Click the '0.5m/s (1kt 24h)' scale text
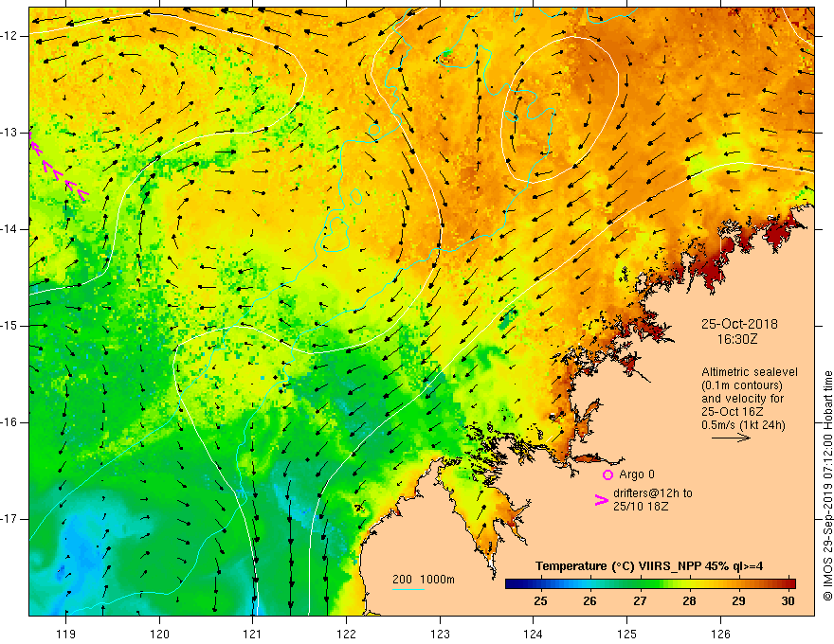 click(743, 425)
